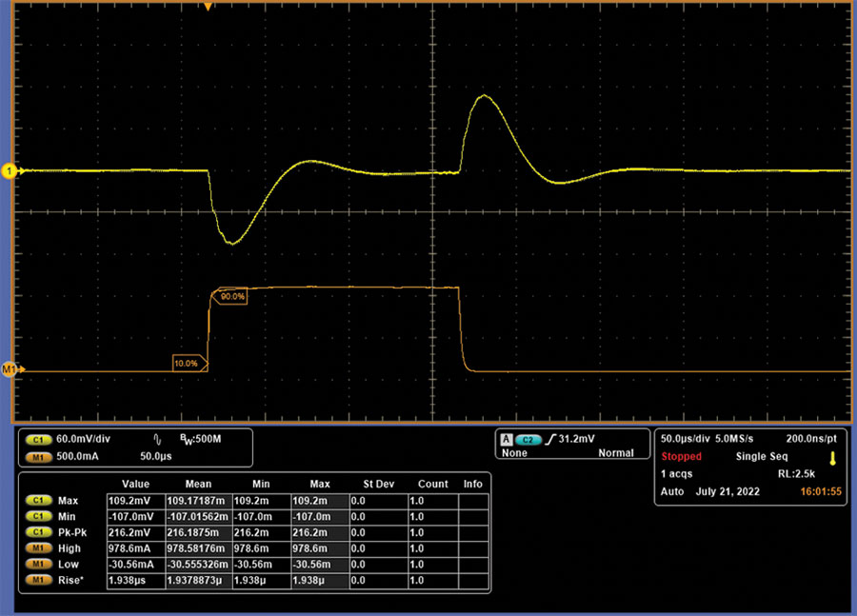Click the None label in the trigger panel
The height and width of the screenshot is (616, 857).
coord(514,453)
